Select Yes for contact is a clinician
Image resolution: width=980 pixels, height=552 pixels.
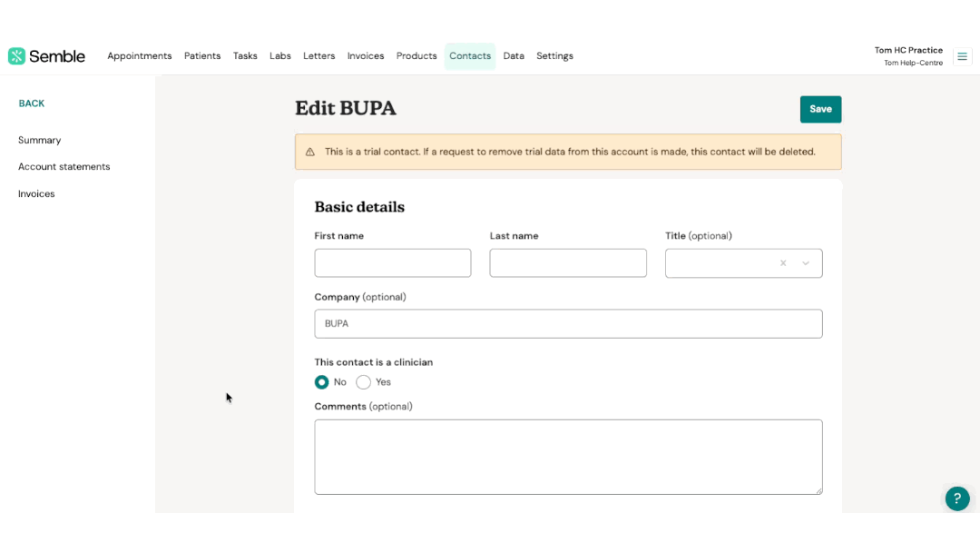tap(364, 382)
